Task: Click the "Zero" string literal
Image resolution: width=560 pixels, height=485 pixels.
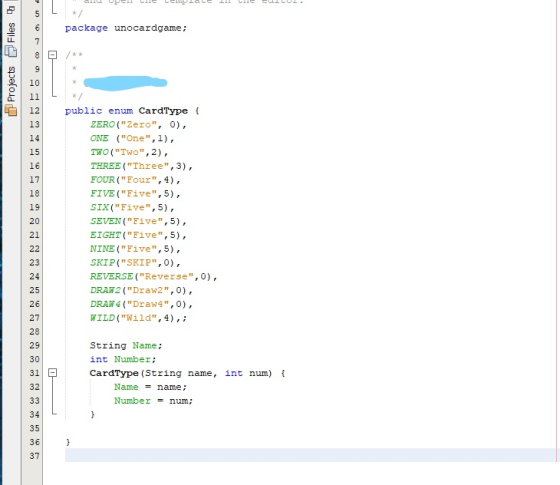Action: point(139,125)
